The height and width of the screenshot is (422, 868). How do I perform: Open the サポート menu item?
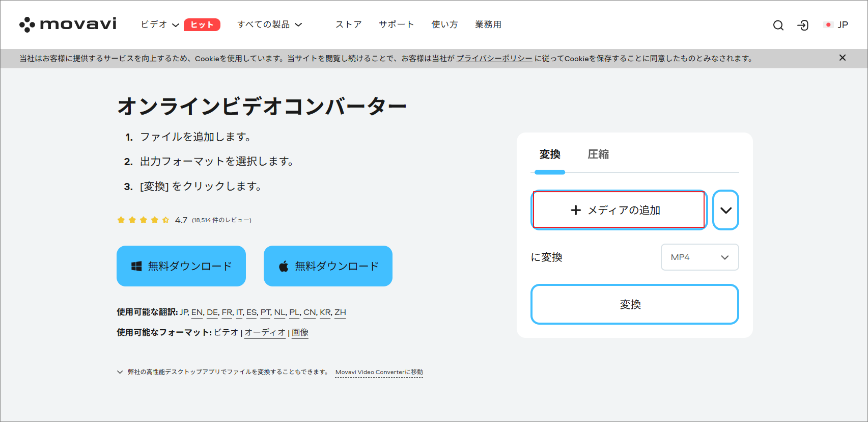[397, 24]
